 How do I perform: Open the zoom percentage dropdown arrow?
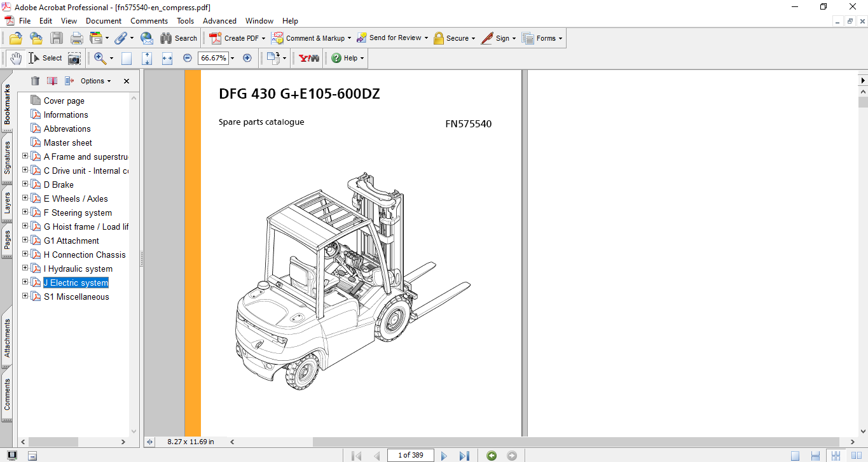point(232,58)
